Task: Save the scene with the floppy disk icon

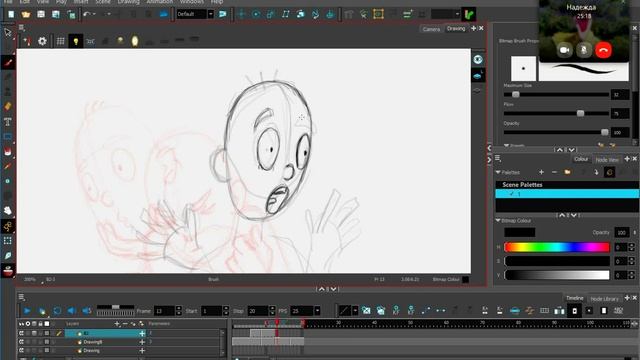Action: tap(41, 14)
